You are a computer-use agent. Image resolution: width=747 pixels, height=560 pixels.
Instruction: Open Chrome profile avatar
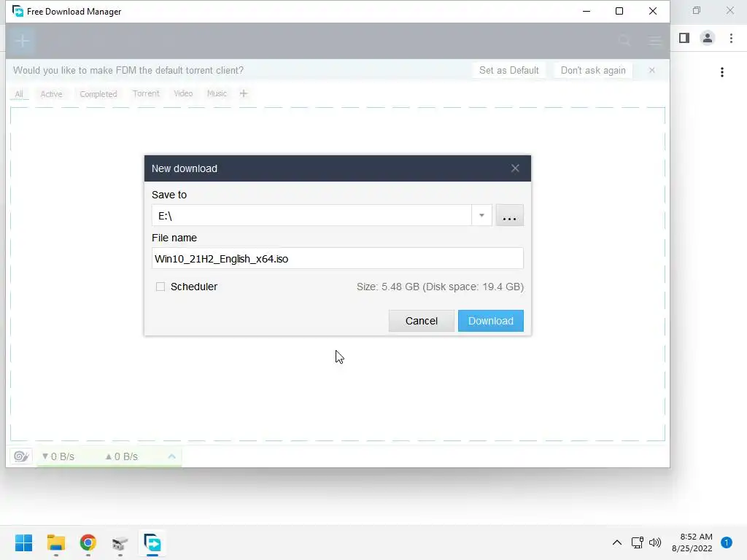[708, 38]
